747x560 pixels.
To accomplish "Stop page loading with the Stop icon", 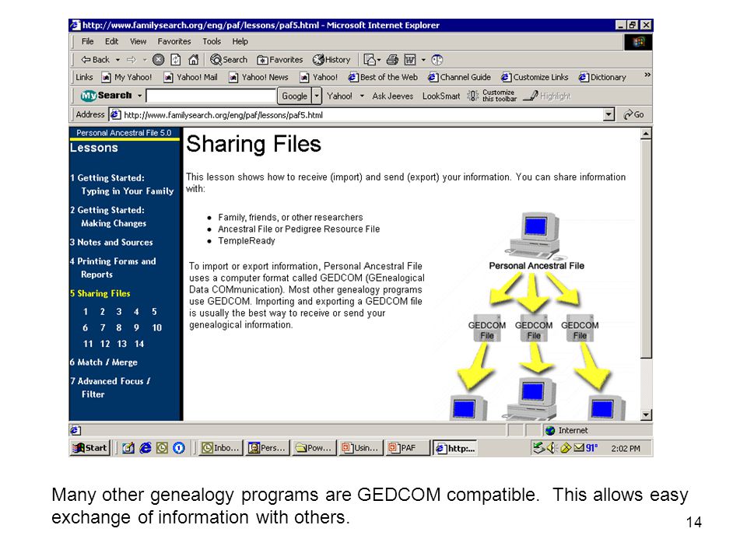I will 158,60.
